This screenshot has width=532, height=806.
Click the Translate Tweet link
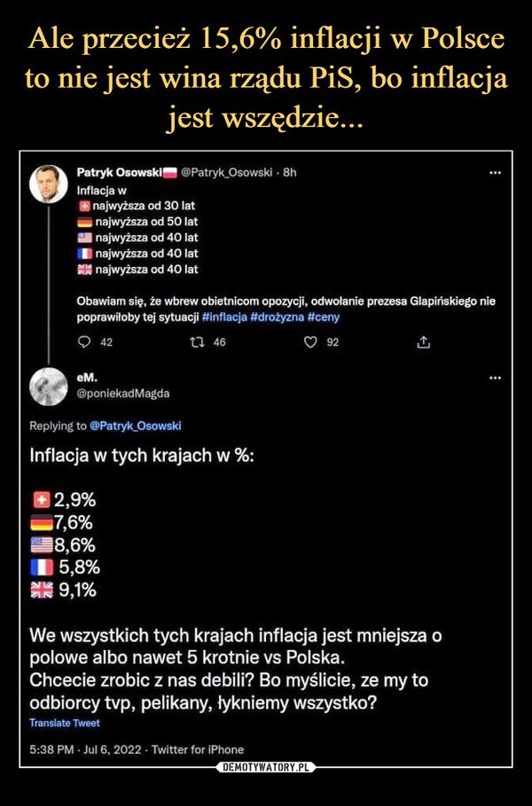coord(64,723)
